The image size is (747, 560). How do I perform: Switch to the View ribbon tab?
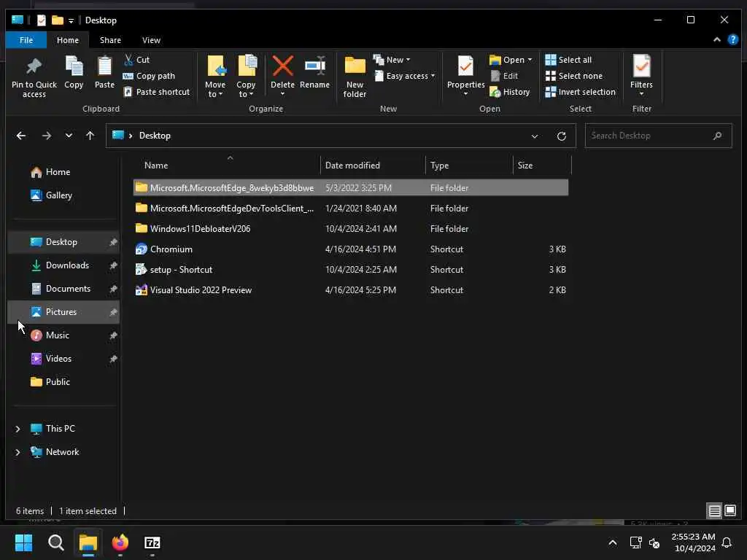click(x=151, y=40)
